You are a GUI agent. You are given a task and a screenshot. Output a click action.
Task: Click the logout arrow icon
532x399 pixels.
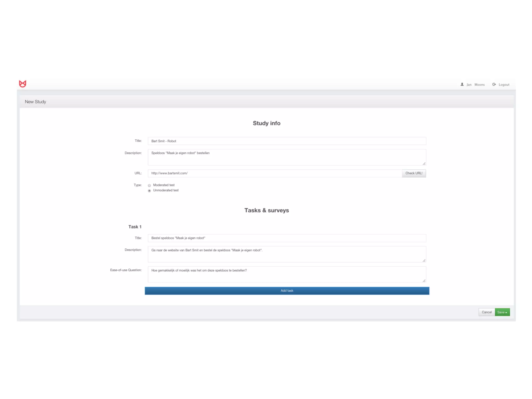pos(494,84)
